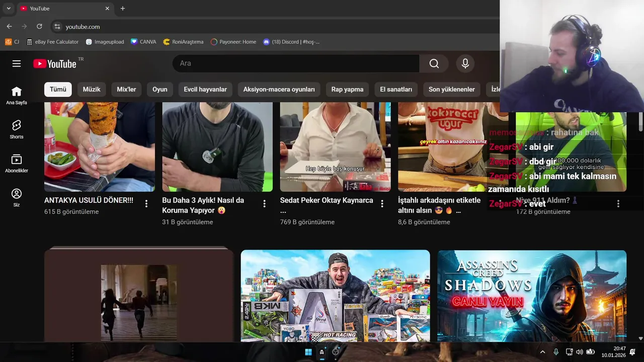Open a new browser tab
644x362 pixels.
122,9
